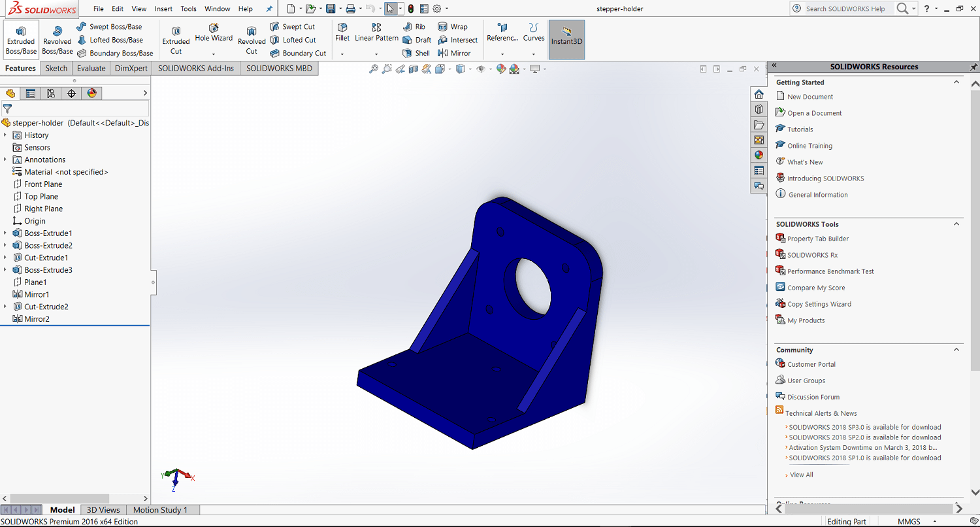980x527 pixels.
Task: Open Appearances tab in task pane
Action: [x=759, y=155]
